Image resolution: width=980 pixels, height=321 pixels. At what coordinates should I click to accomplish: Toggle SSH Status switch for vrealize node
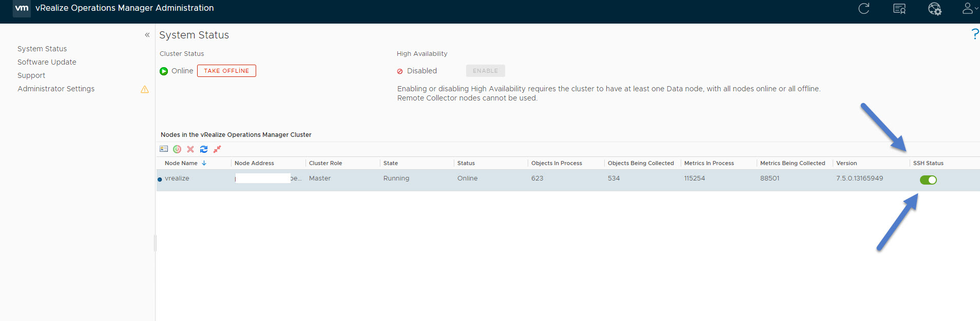click(928, 180)
